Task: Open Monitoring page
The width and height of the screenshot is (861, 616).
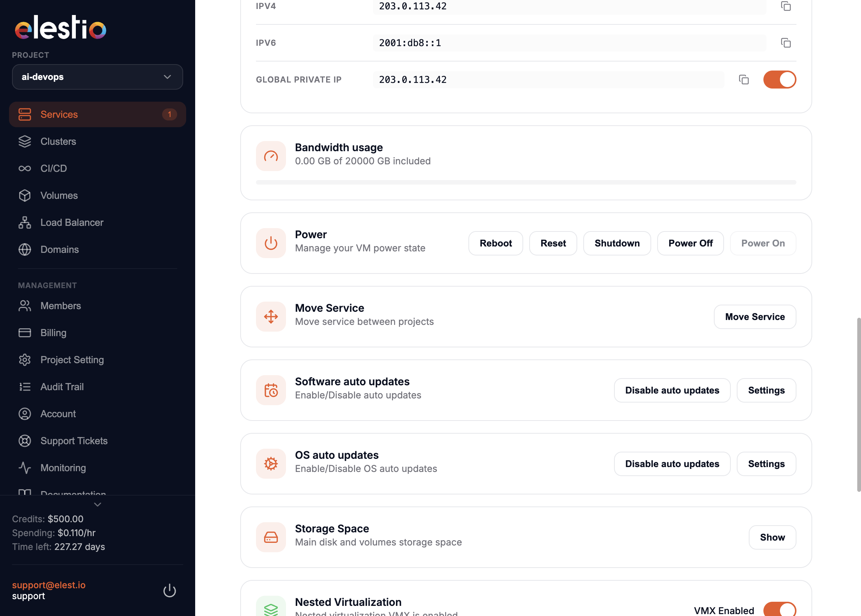Action: coord(98,467)
